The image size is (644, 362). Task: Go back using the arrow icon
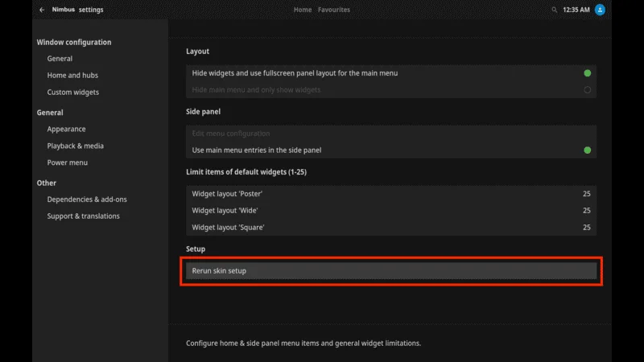[x=42, y=10]
